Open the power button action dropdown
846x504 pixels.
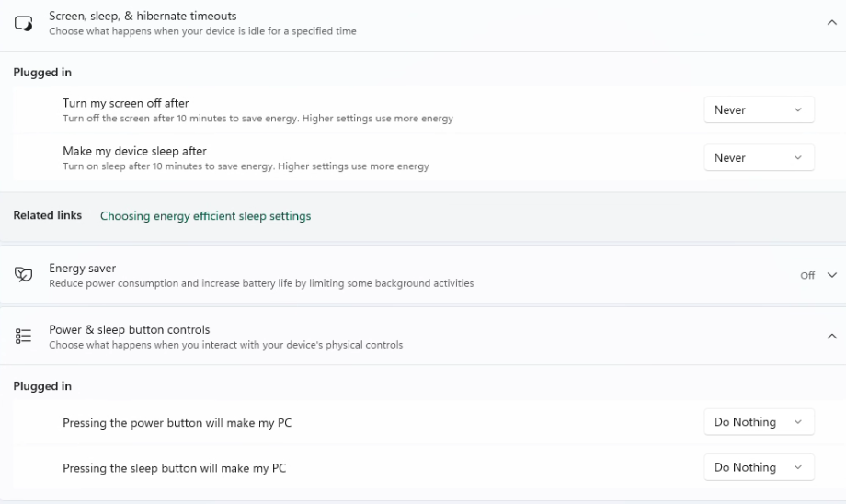[759, 422]
